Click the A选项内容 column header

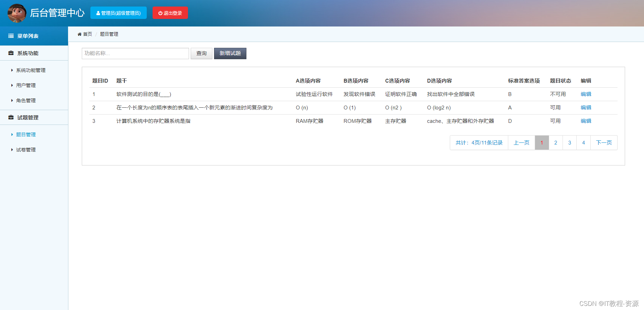[x=308, y=81]
